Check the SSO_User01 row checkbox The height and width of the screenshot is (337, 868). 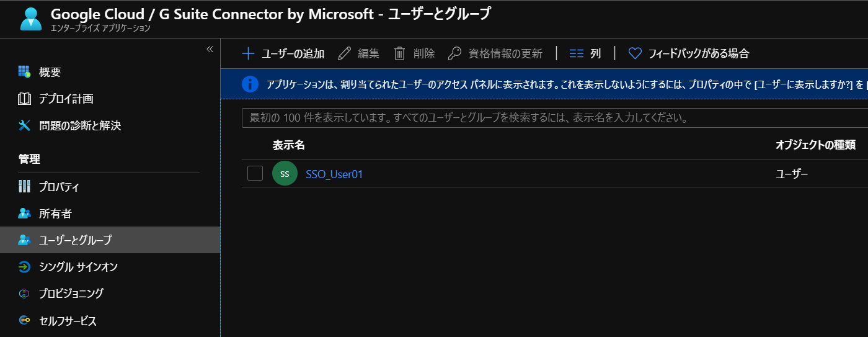click(255, 174)
